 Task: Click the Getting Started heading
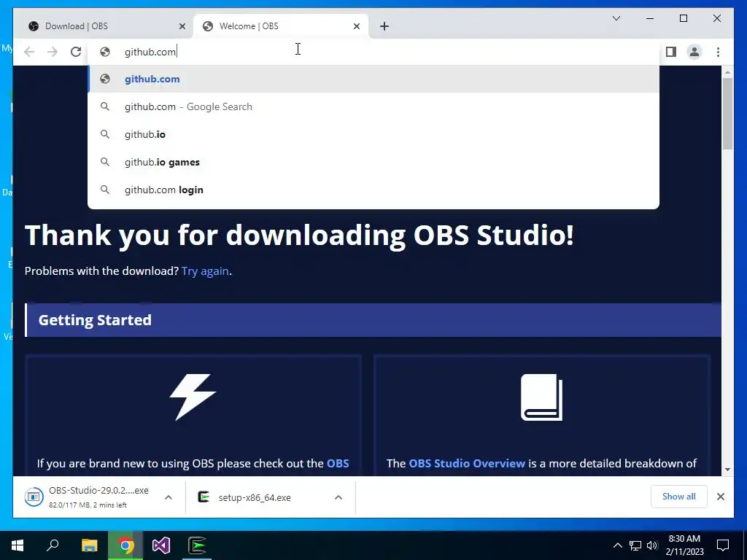click(x=95, y=320)
